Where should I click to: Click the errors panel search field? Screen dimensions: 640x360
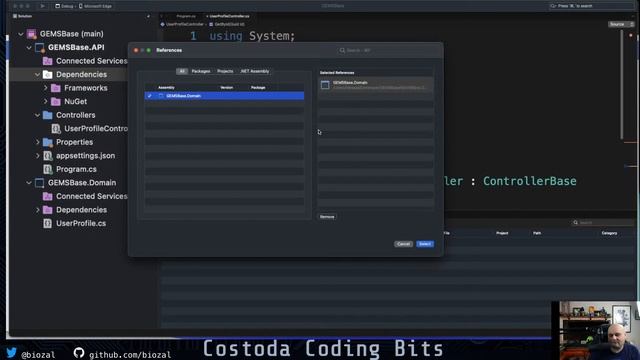[602, 222]
